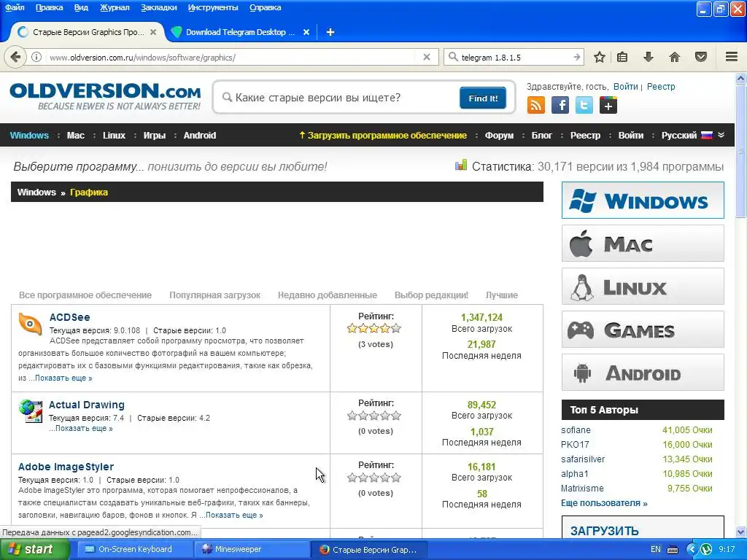This screenshot has width=747, height=560.
Task: Close the Старые Версии Graphics tab
Action: tap(153, 32)
